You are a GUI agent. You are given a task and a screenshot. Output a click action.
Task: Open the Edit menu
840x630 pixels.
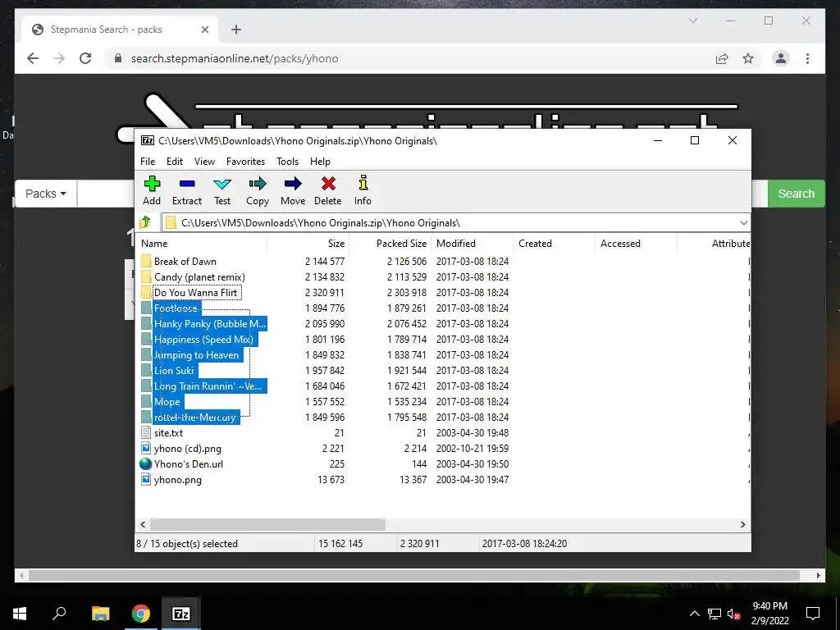point(175,162)
